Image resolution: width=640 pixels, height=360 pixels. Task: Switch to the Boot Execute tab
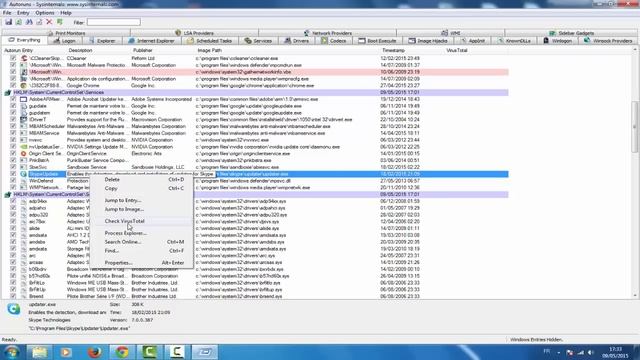tap(378, 41)
